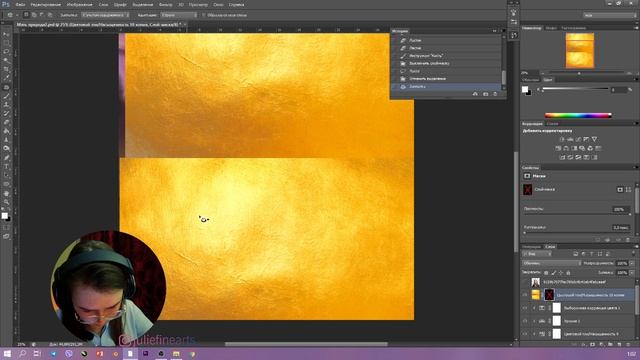Show the hidden top image layer
The image size is (640, 360).
click(x=525, y=282)
